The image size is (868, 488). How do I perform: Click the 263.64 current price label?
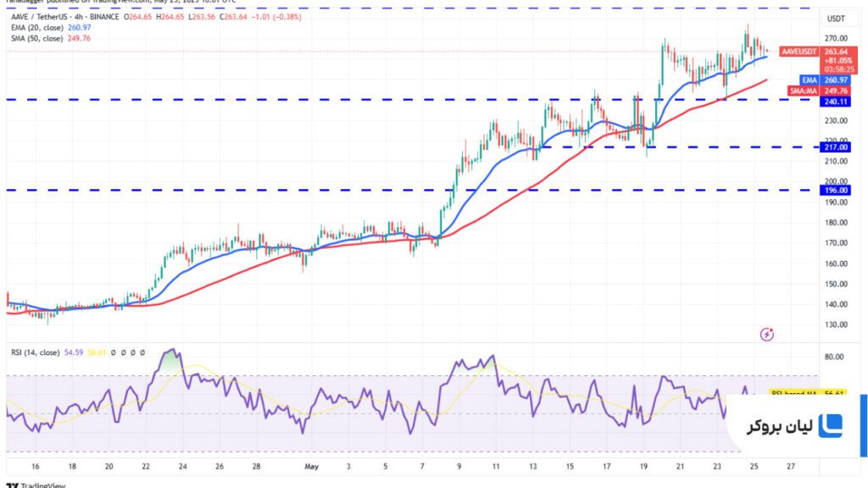pyautogui.click(x=836, y=52)
